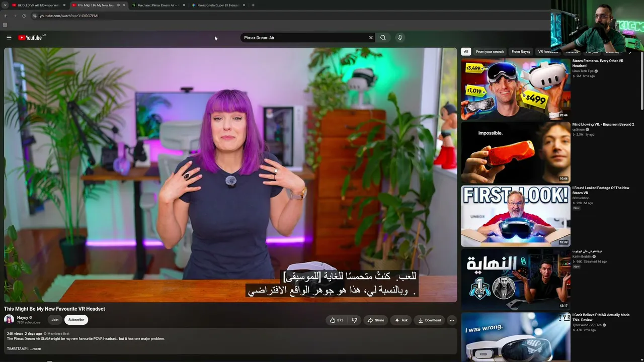Screen dimensions: 644x362
Task: Open the Naysy channel name link
Action: (x=23, y=318)
